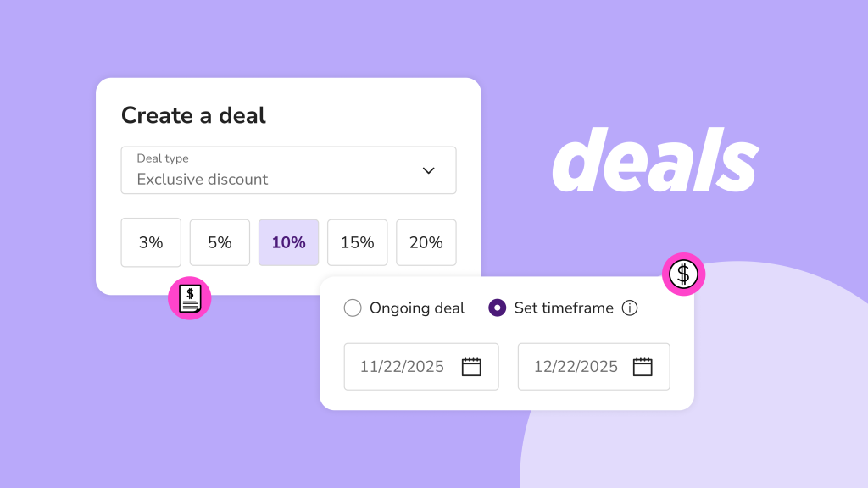Image resolution: width=868 pixels, height=488 pixels.
Task: Open calendar picker for 12/22/2025 date
Action: [x=643, y=367]
